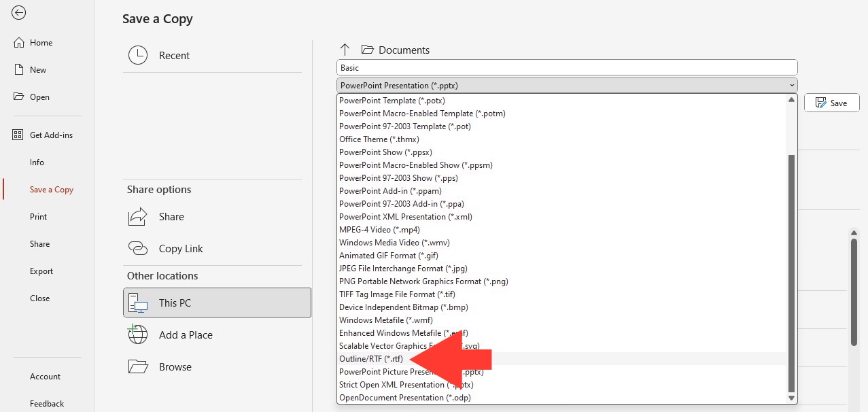The width and height of the screenshot is (868, 412).
Task: Open the Export page
Action: click(x=41, y=271)
